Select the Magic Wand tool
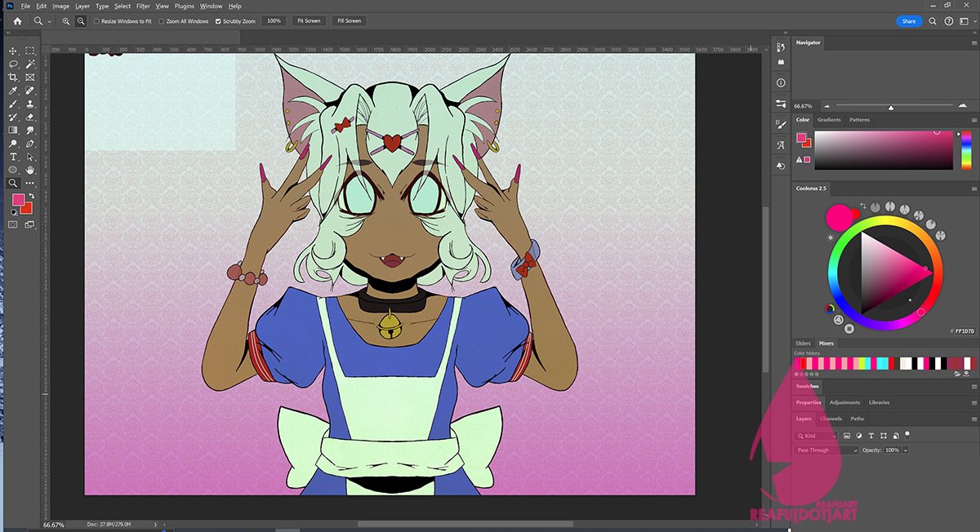The height and width of the screenshot is (532, 980). point(30,64)
